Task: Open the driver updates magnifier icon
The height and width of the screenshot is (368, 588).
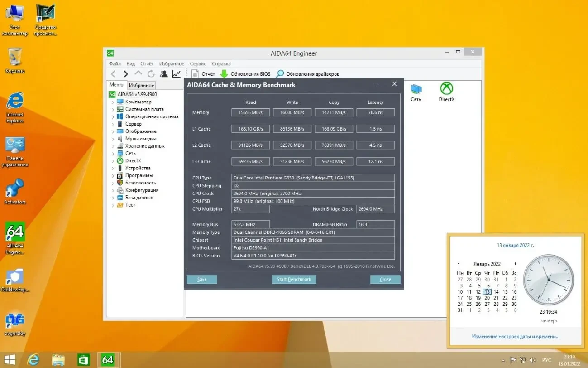Action: point(280,74)
